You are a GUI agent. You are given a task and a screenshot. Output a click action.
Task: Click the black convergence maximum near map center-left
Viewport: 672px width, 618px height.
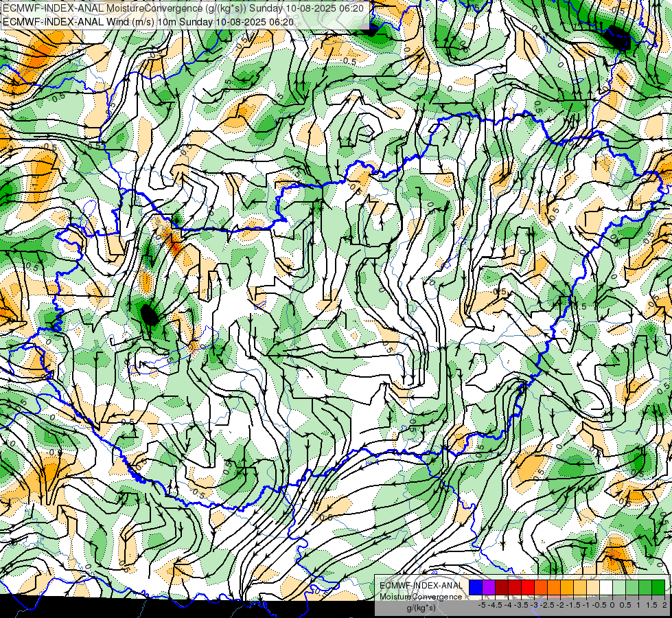click(x=149, y=315)
